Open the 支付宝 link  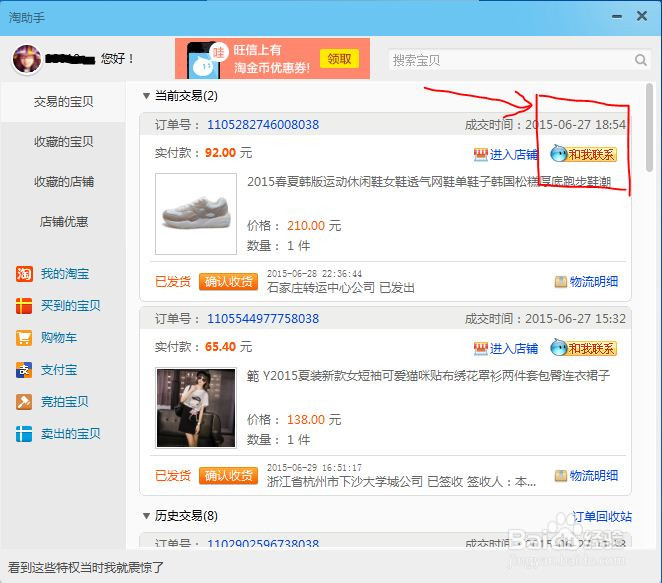59,369
